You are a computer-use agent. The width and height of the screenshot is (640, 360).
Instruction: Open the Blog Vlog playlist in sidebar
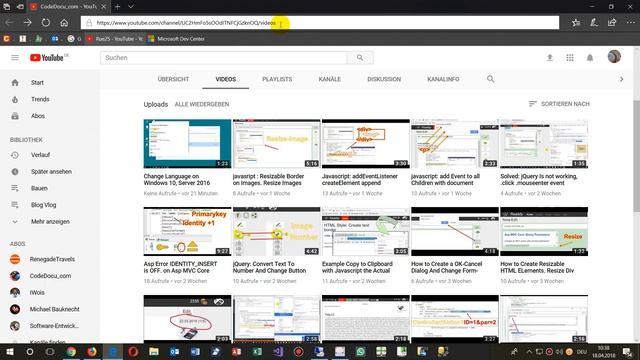coord(44,205)
